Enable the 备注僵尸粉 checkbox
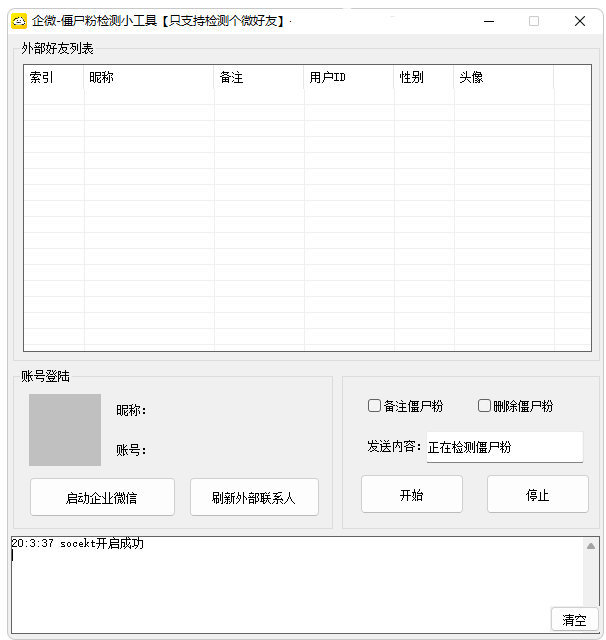606x640 pixels. tap(375, 406)
